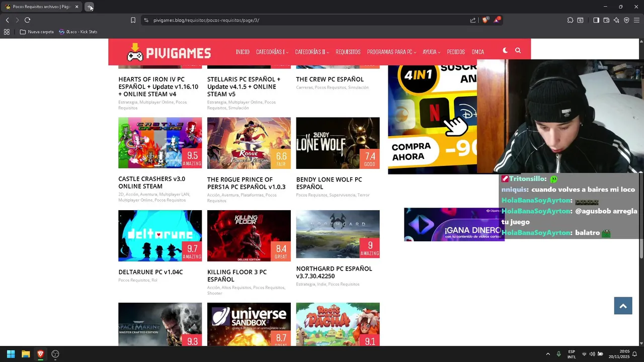Click Northgard thumbnail image

pos(338,234)
